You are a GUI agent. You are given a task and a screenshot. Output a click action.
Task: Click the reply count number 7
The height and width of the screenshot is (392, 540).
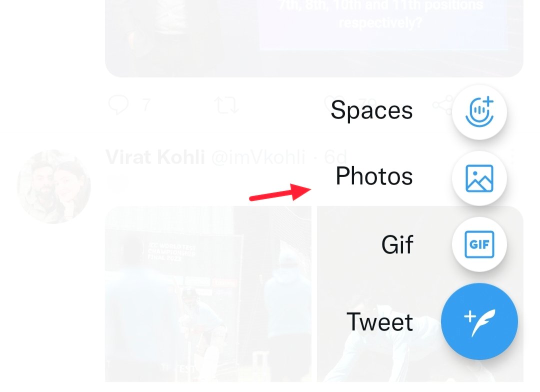click(x=146, y=104)
